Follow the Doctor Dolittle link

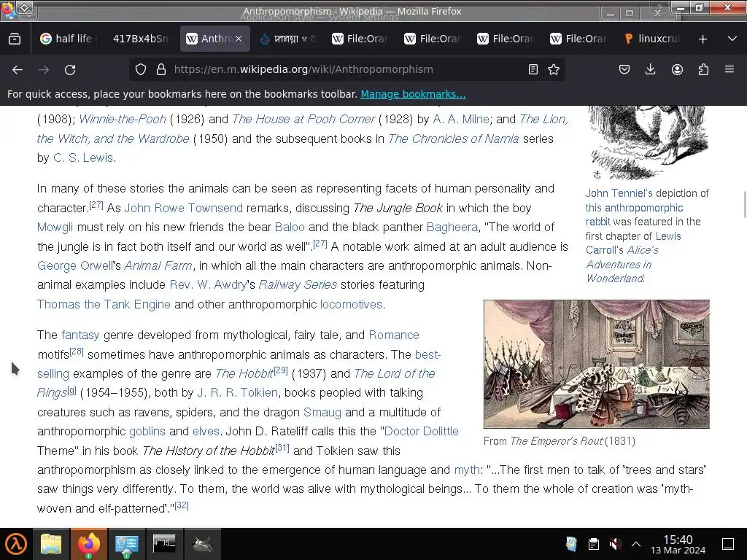click(x=421, y=432)
